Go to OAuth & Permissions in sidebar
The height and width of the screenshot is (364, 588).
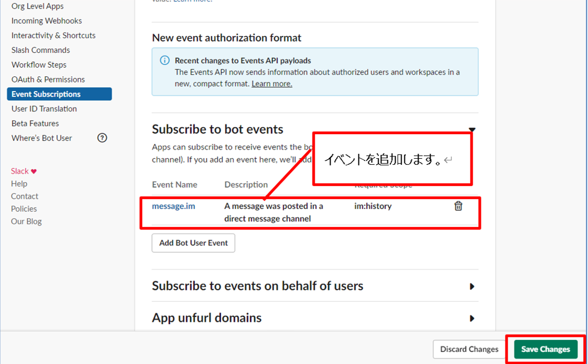(48, 79)
